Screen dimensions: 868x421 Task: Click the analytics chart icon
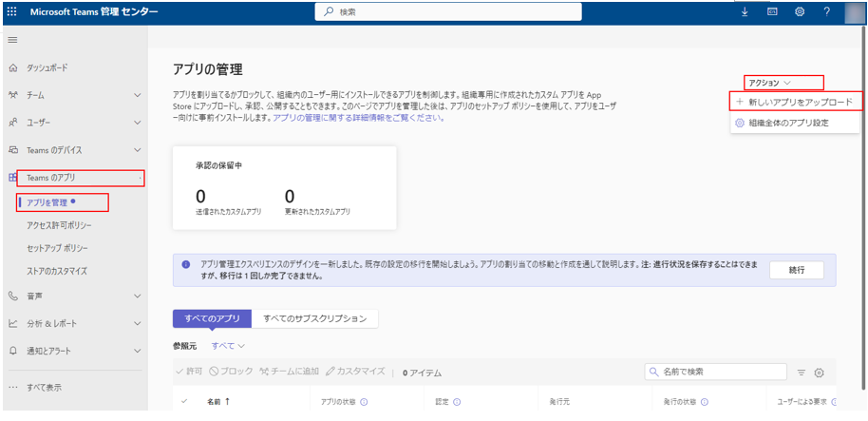click(12, 323)
